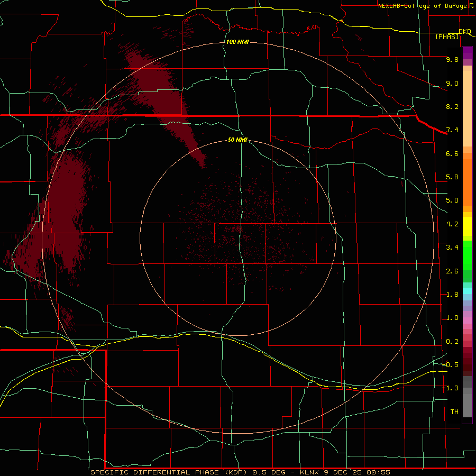Image resolution: width=476 pixels, height=476 pixels.
Task: Click the bright green segment of the color bar
Action: tap(467, 255)
